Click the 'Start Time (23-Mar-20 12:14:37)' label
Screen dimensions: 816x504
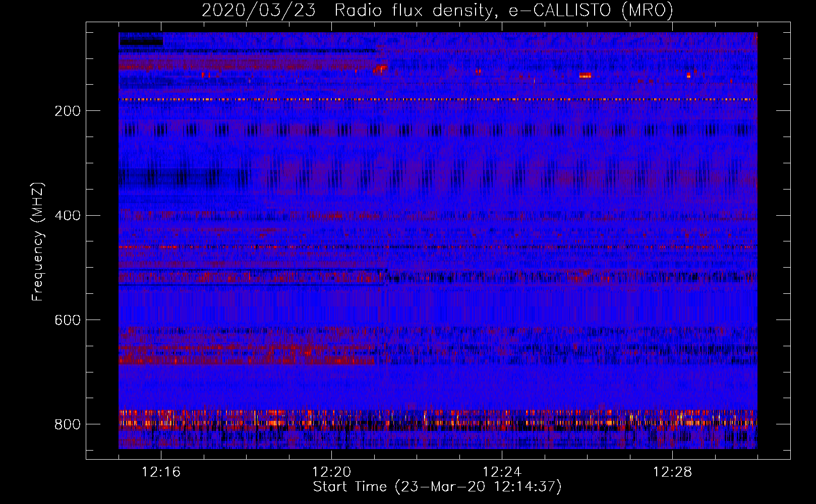pyautogui.click(x=437, y=487)
